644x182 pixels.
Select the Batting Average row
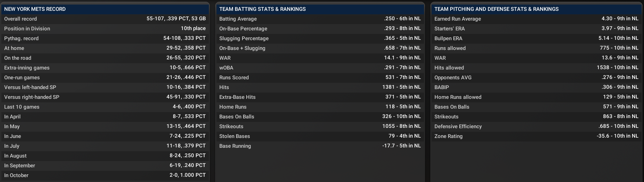[320, 19]
